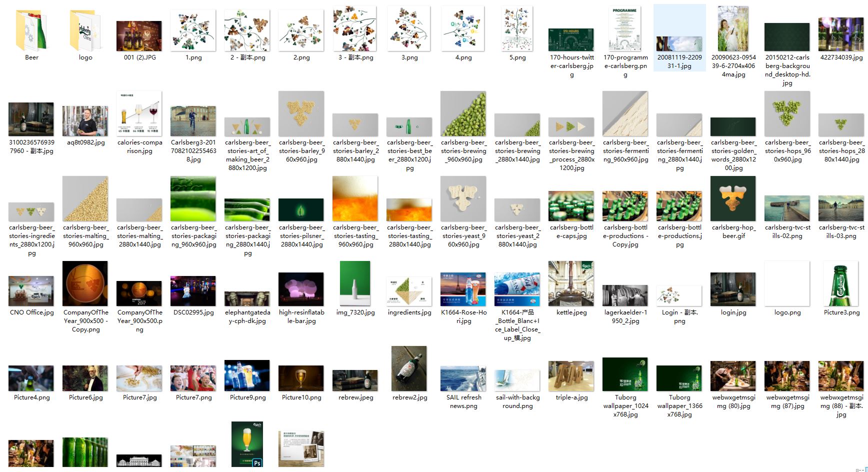This screenshot has width=868, height=472.
Task: Select the carlsberg-hop_beer.gif file
Action: 733,198
